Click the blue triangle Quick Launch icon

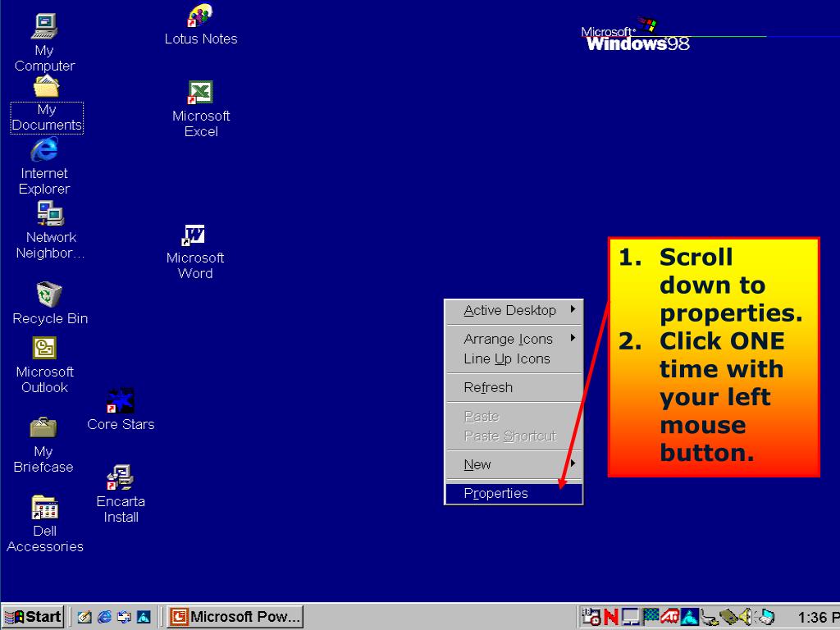[144, 617]
